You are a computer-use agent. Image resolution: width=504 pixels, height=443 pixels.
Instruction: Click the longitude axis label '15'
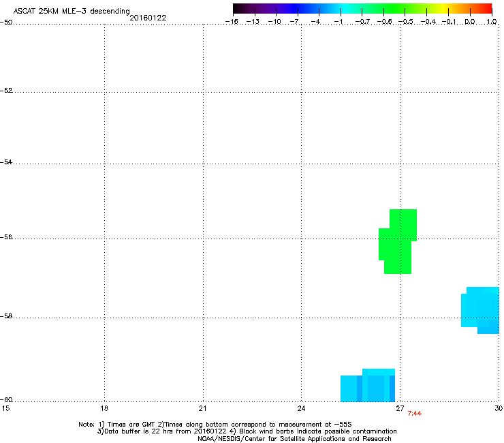5,408
